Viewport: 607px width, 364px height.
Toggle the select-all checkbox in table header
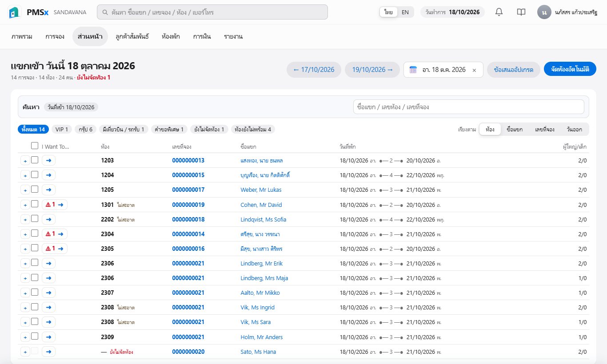coord(35,146)
